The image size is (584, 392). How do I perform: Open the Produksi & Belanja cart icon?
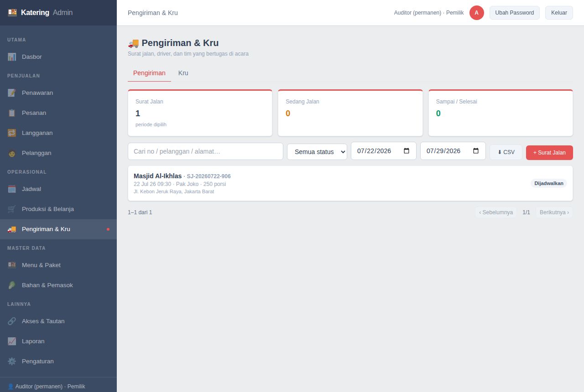pyautogui.click(x=12, y=209)
